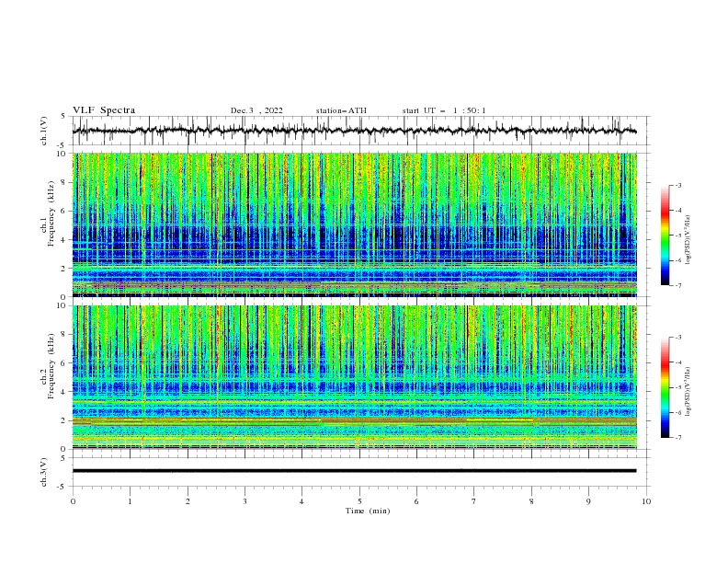Click the "-4" tick of upper colorbar
The height and width of the screenshot is (563, 728).
pyautogui.click(x=677, y=211)
